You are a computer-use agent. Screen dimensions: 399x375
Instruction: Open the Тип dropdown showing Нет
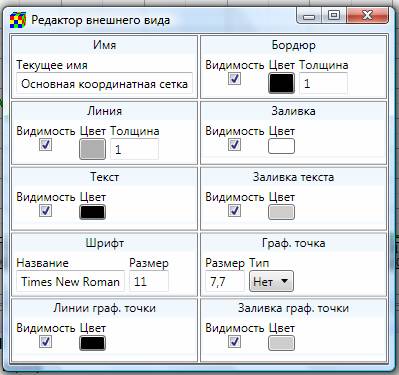click(271, 281)
